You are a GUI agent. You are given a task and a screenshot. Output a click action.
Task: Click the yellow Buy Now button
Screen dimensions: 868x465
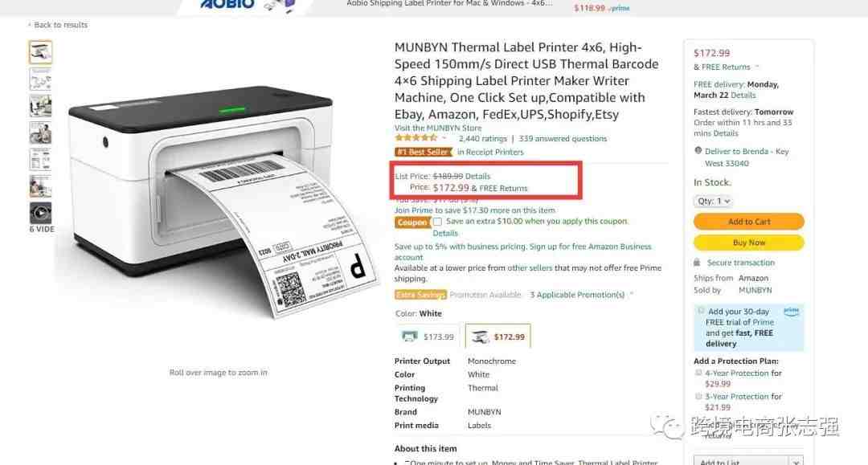749,243
